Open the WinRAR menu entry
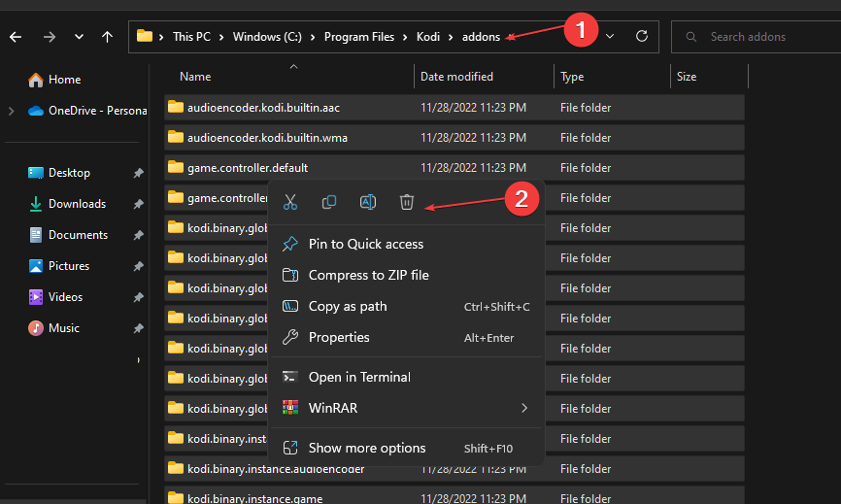 [x=407, y=408]
